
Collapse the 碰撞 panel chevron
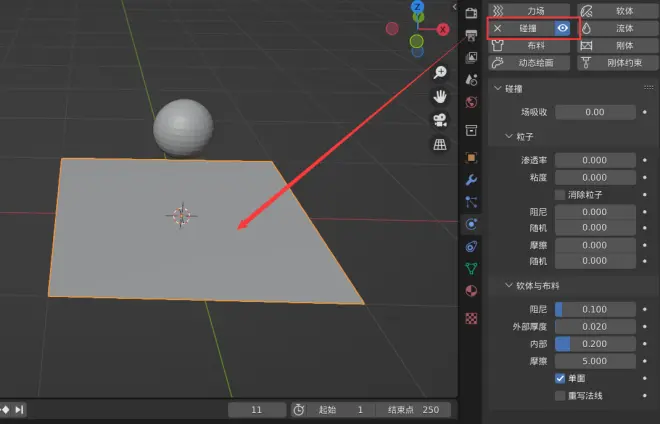(498, 88)
